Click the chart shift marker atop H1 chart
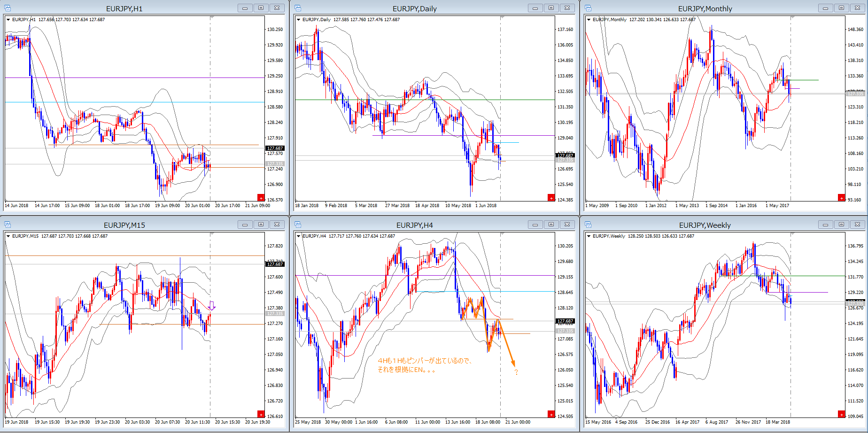The height and width of the screenshot is (433, 868). [x=212, y=18]
